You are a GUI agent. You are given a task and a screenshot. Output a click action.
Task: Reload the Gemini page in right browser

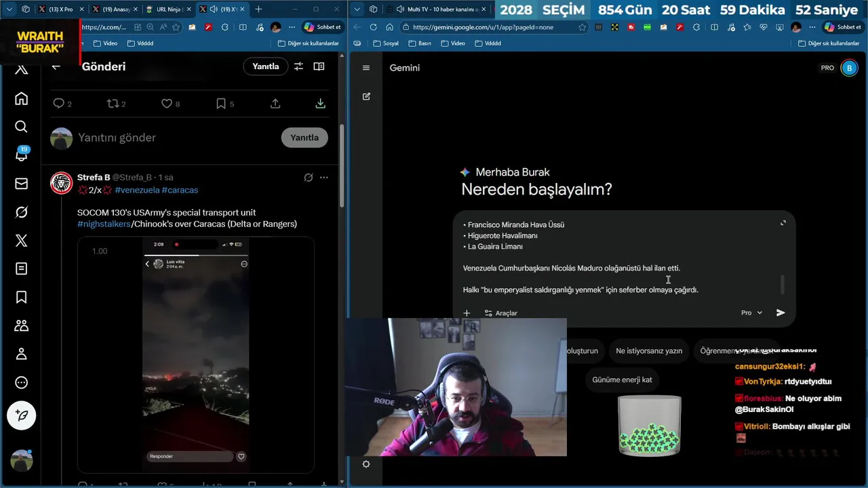[x=373, y=27]
